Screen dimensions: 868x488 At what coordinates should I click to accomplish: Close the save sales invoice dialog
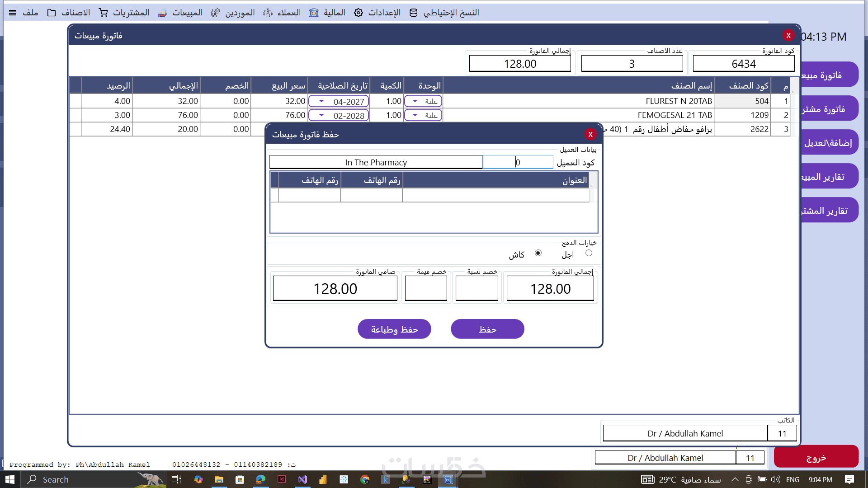(590, 134)
